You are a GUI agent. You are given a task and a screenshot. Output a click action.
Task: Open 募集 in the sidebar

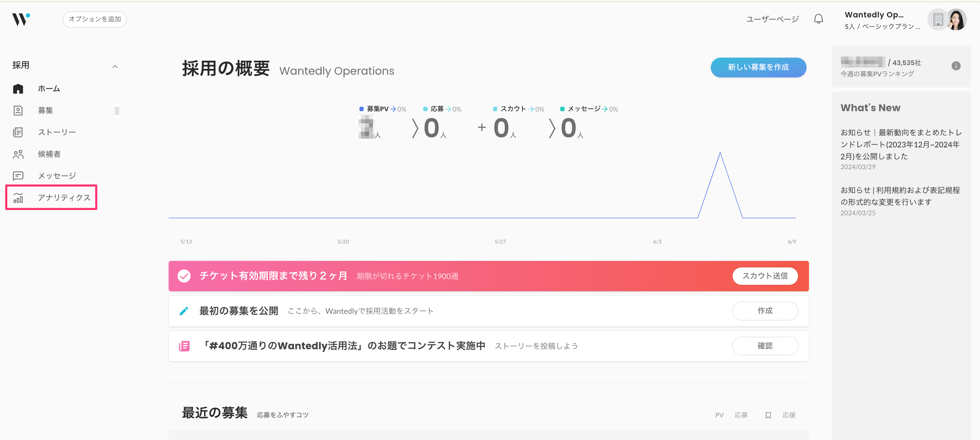pyautogui.click(x=45, y=111)
